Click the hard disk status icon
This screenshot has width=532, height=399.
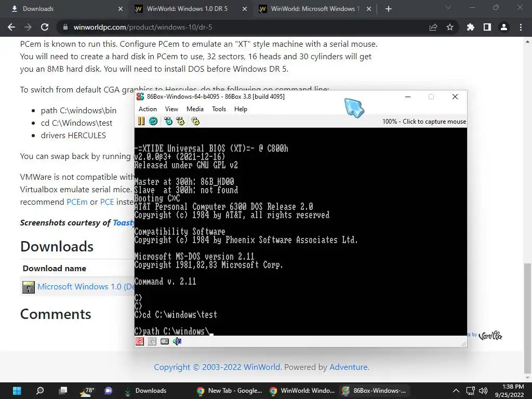pyautogui.click(x=165, y=341)
